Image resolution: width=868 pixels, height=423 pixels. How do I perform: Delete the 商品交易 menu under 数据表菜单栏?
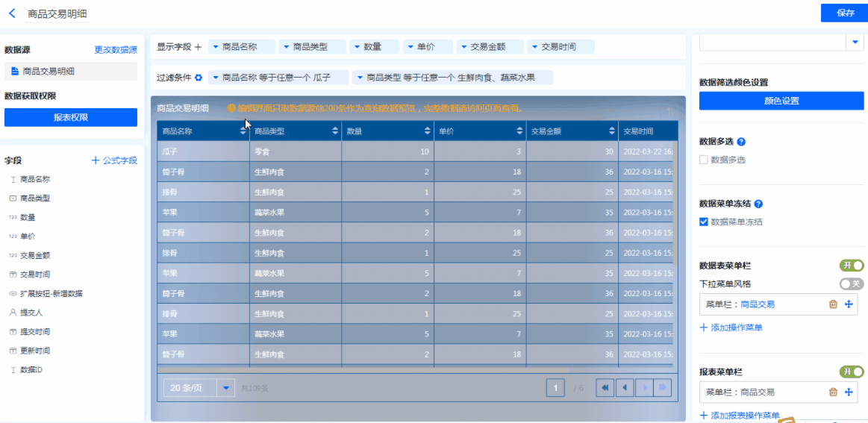tap(833, 304)
